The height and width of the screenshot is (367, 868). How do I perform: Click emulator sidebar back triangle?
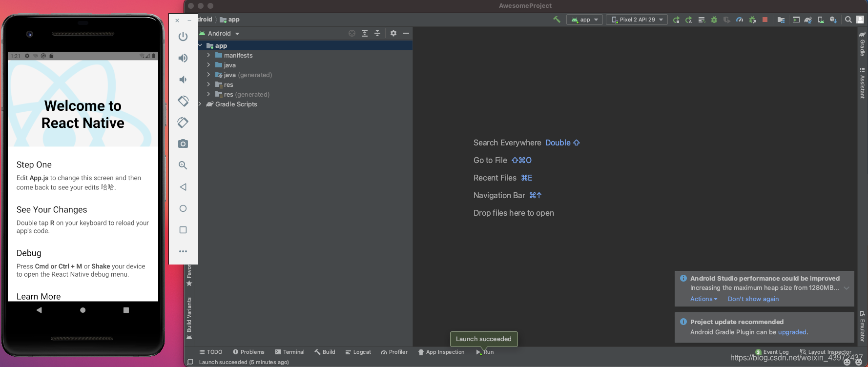coord(183,187)
